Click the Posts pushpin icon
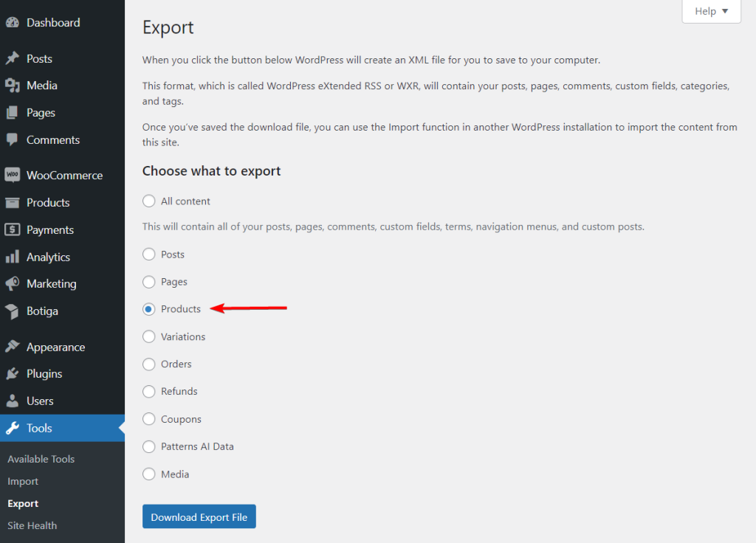 (13, 58)
